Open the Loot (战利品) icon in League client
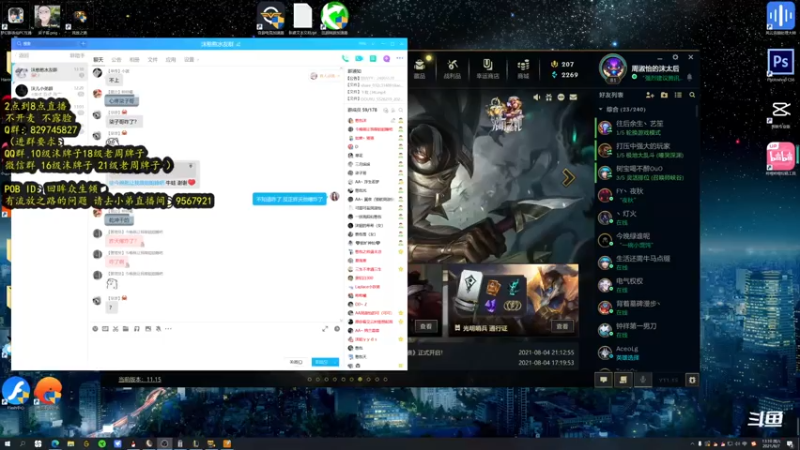This screenshot has height=450, width=800. pos(452,68)
